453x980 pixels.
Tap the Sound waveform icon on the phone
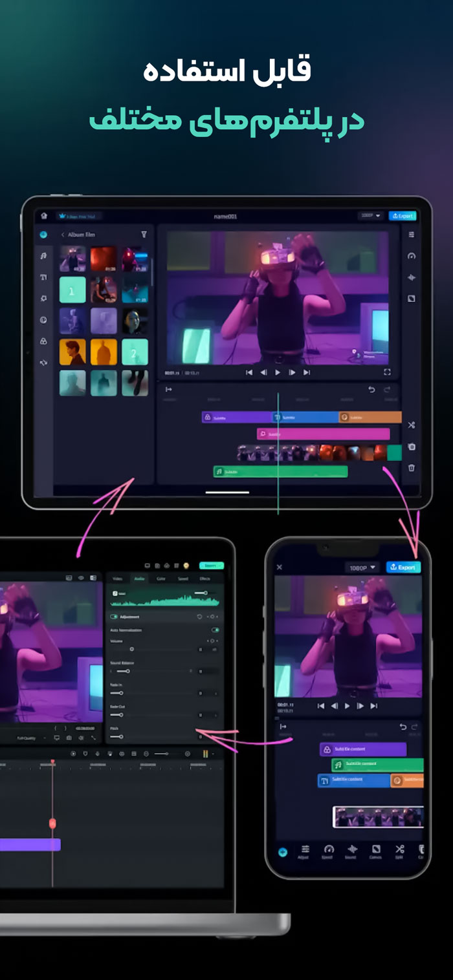(x=352, y=849)
